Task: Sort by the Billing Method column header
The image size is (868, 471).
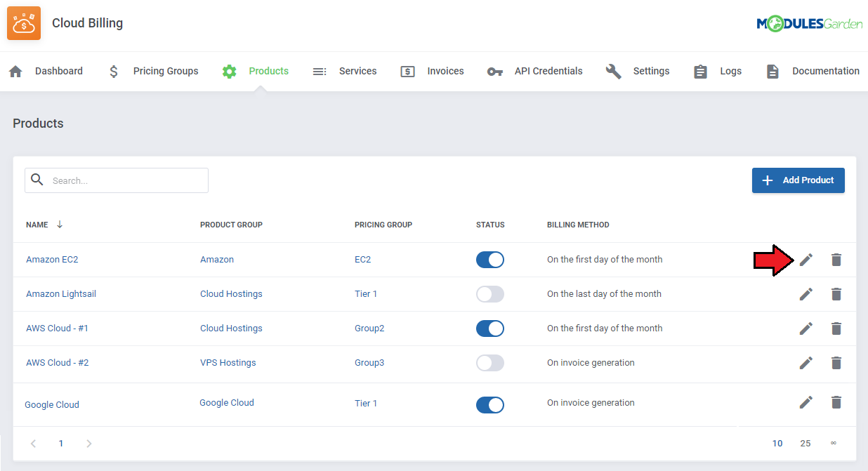Action: tap(578, 225)
